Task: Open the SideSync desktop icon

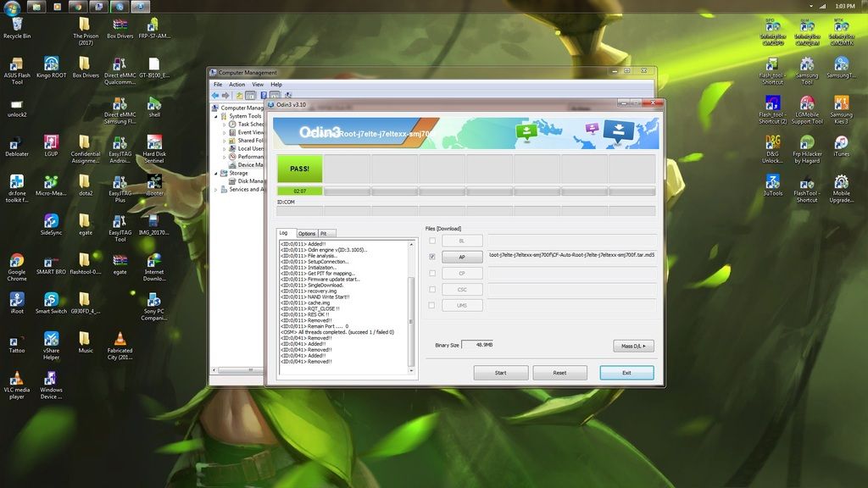Action: coord(51,222)
